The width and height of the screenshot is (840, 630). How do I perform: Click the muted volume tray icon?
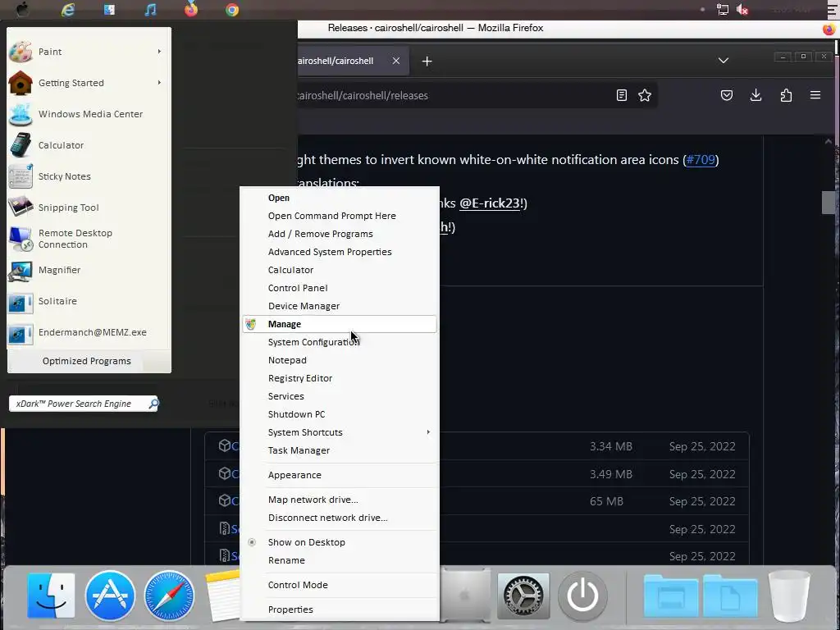tap(742, 10)
